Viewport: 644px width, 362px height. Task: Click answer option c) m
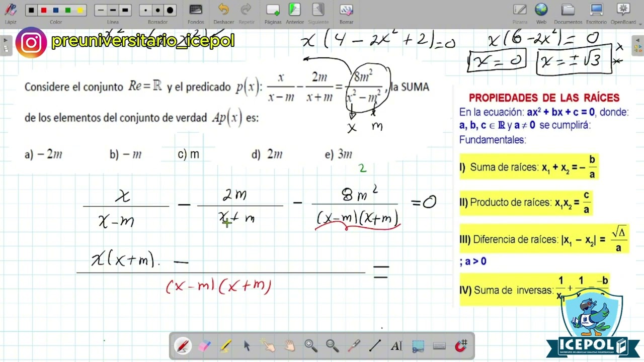189,155
